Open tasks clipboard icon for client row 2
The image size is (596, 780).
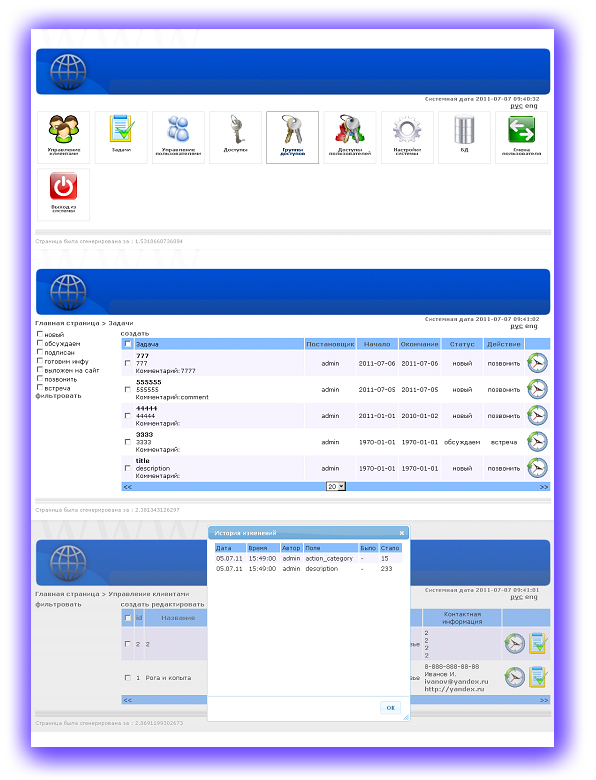[538, 643]
